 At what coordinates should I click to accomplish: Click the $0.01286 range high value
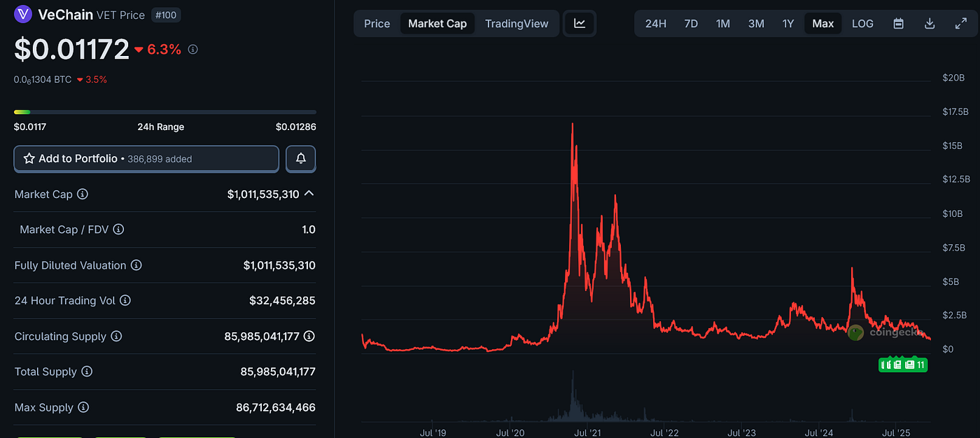295,127
